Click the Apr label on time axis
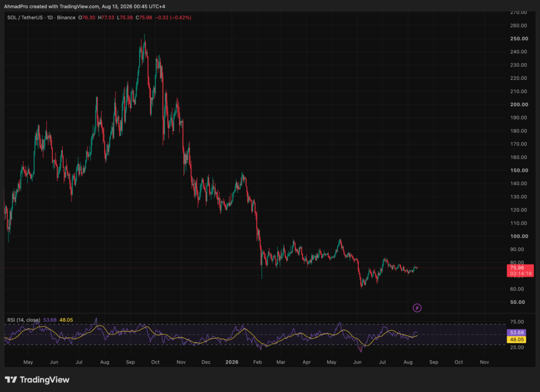 tap(306, 362)
